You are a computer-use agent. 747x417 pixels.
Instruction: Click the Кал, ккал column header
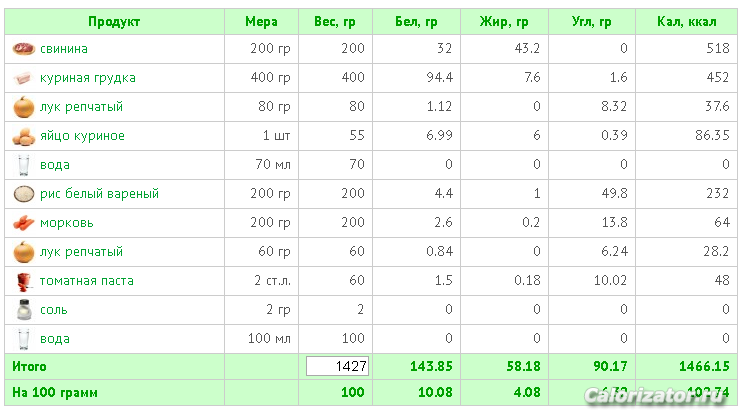(x=685, y=21)
